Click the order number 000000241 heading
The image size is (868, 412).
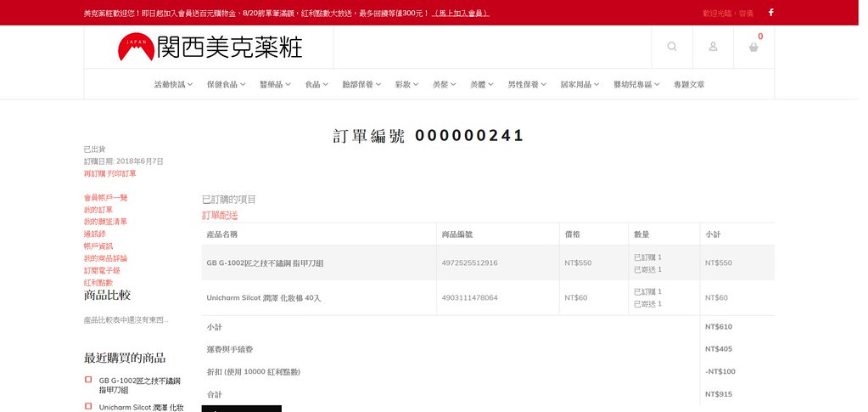coord(428,135)
